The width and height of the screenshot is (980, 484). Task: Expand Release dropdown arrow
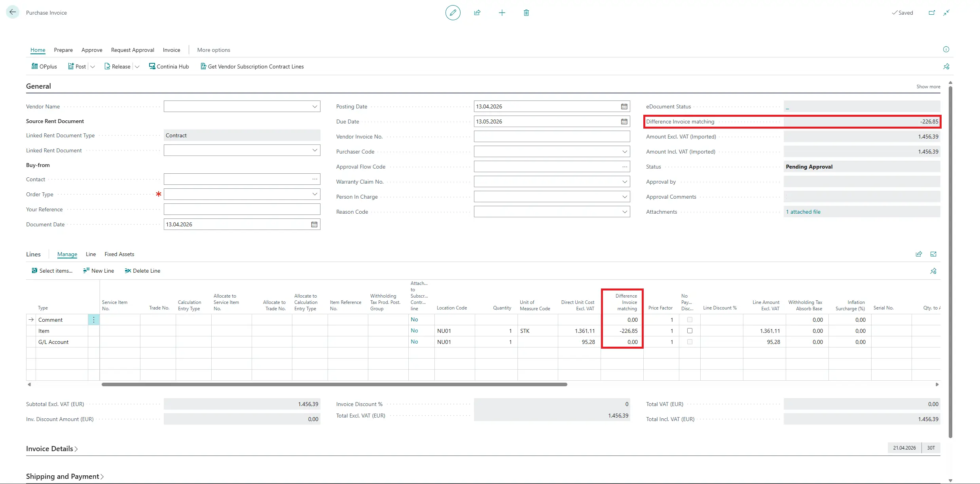point(137,66)
